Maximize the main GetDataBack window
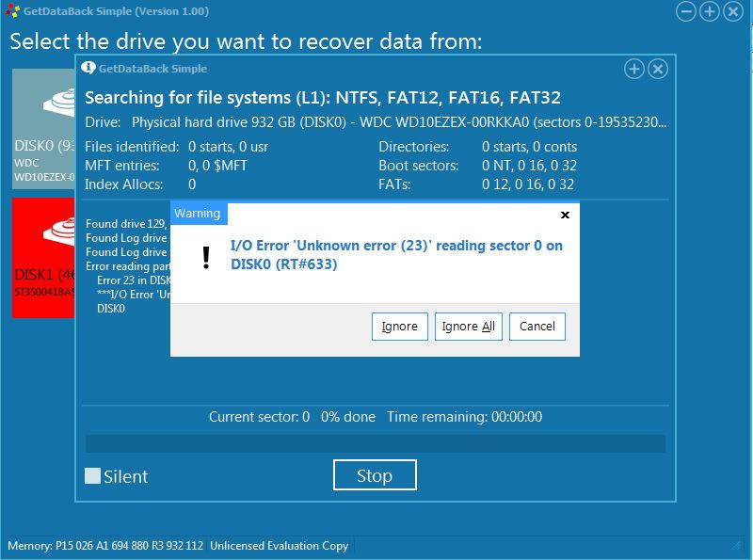This screenshot has height=560, width=753. 710,11
